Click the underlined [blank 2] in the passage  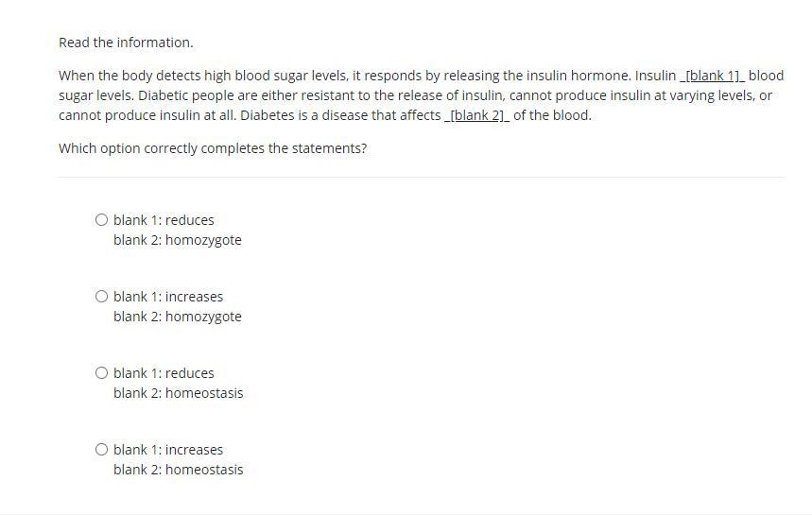477,115
